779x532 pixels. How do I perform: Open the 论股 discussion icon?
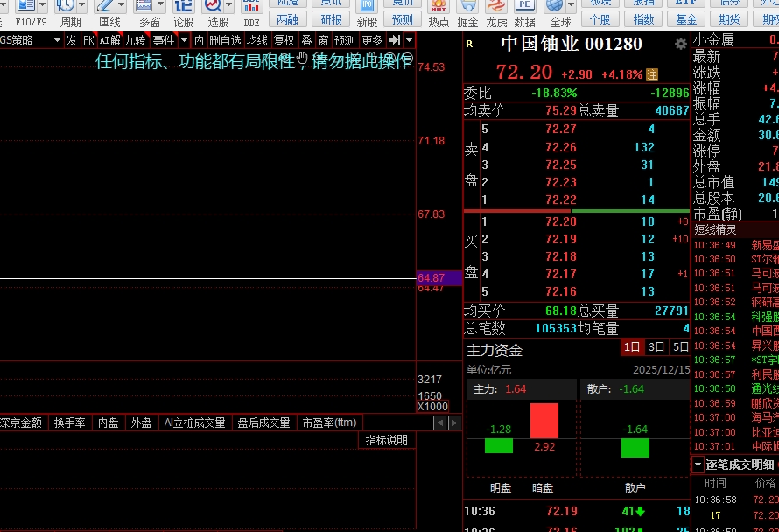[x=183, y=6]
